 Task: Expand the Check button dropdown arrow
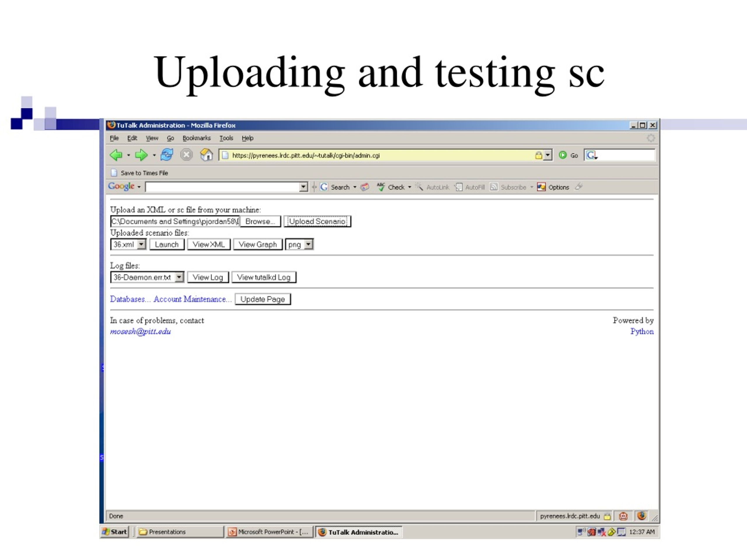pos(409,187)
